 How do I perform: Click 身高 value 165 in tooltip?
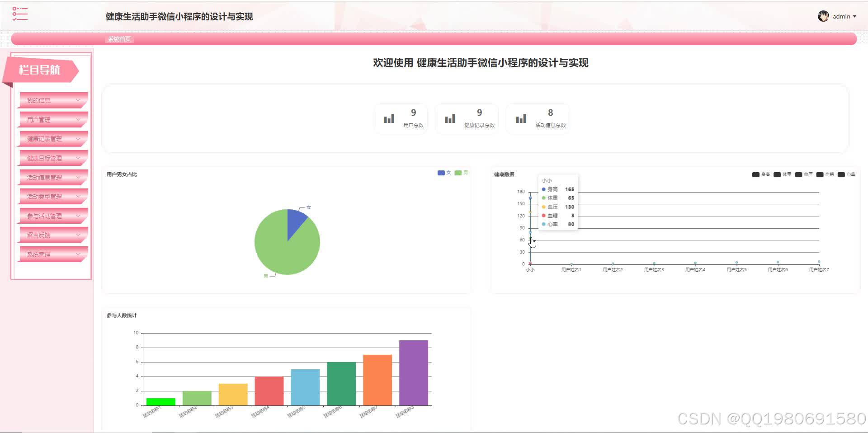(x=570, y=189)
